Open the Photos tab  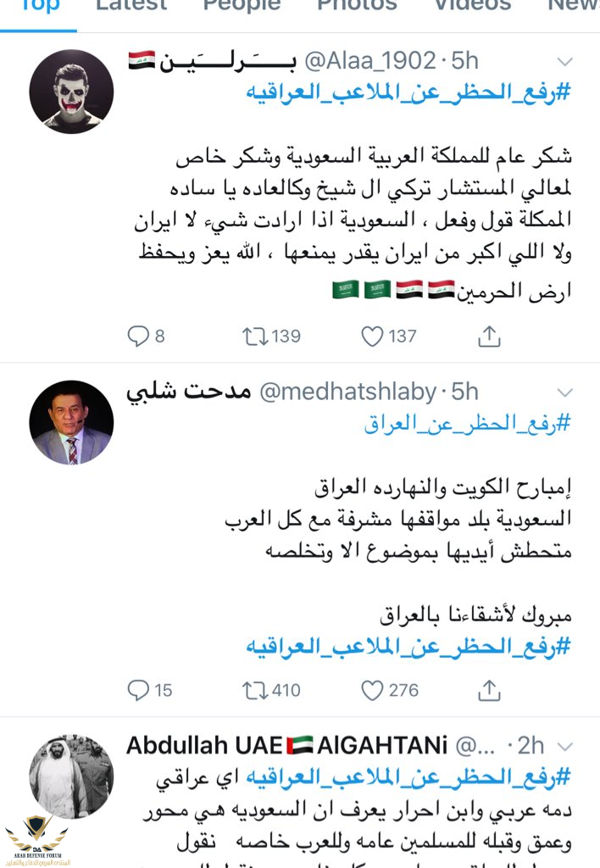tap(357, 5)
